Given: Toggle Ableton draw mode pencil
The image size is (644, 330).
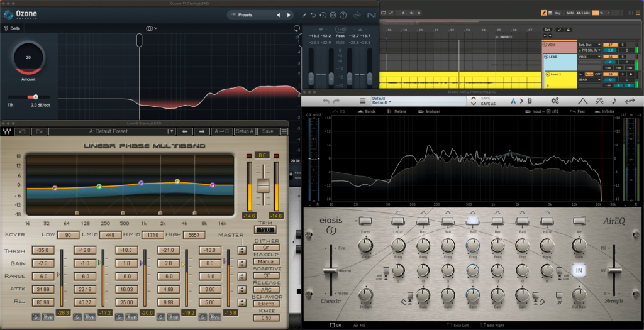Looking at the screenshot, I should click(x=544, y=13).
